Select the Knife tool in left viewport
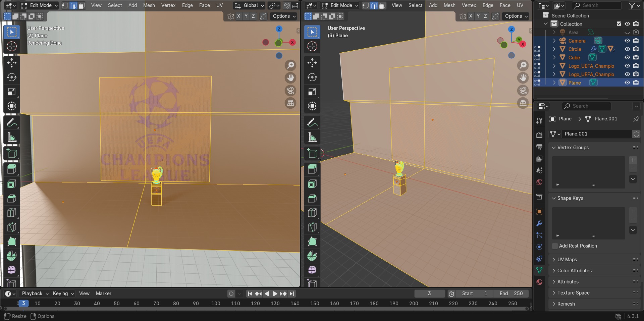This screenshot has height=321, width=644. tap(12, 227)
